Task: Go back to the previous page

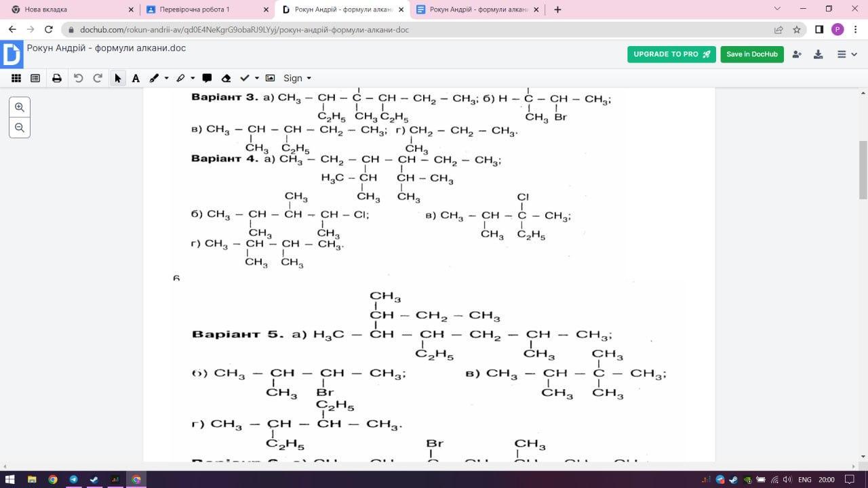Action: (12, 29)
